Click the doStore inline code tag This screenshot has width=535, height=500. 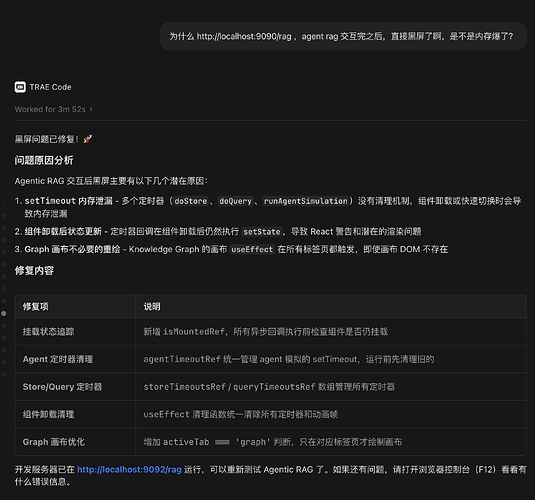point(191,201)
